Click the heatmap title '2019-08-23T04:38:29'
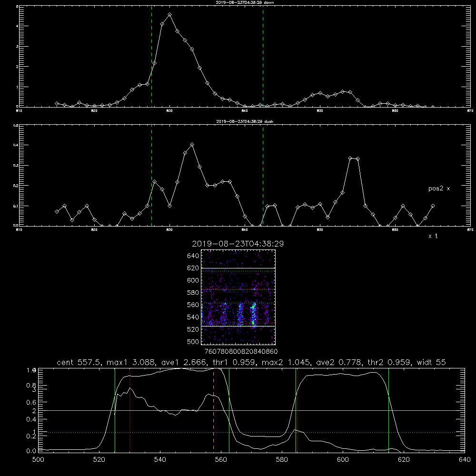Screen dimensions: 476x476 click(x=238, y=244)
